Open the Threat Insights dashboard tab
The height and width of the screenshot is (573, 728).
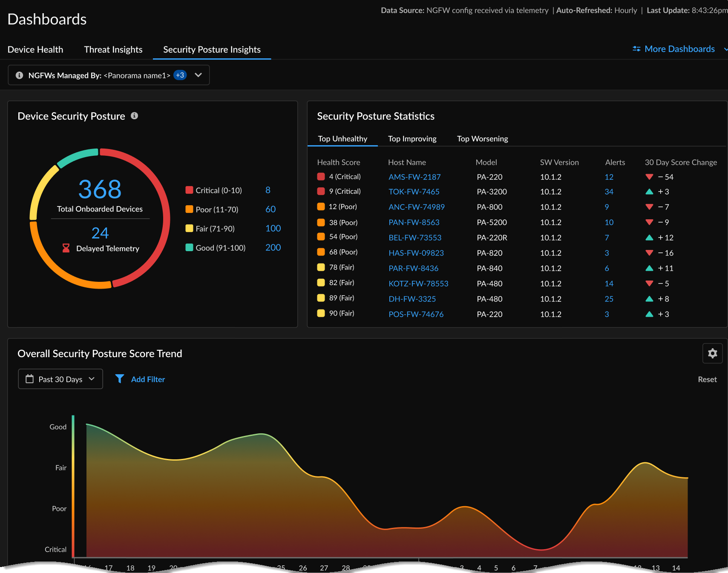pos(113,49)
